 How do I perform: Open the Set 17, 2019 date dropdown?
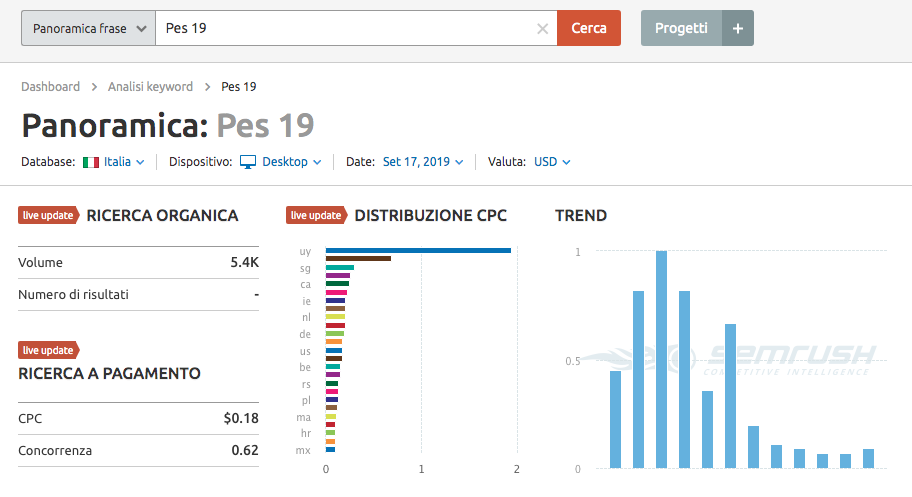click(423, 162)
